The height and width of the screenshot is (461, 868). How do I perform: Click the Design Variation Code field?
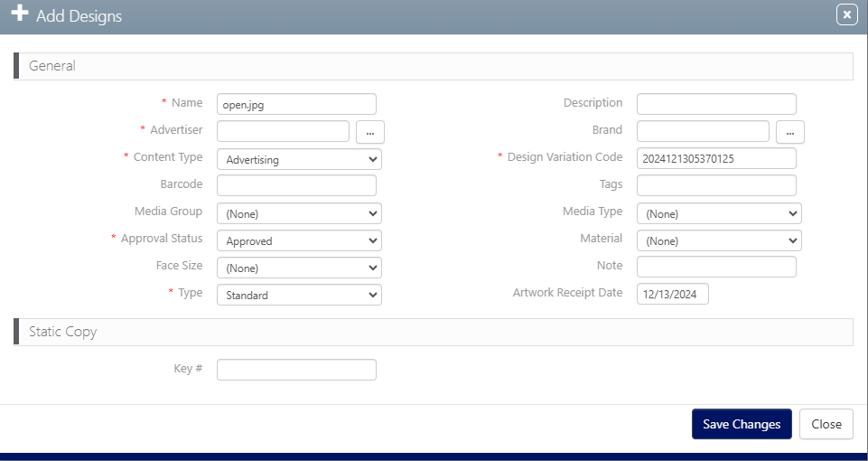pos(716,159)
